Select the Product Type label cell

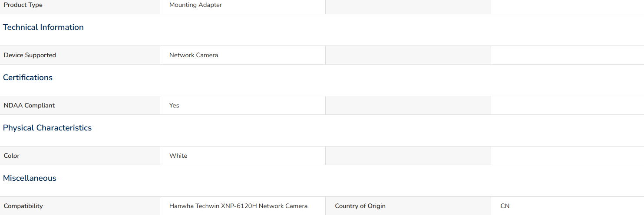[80, 6]
